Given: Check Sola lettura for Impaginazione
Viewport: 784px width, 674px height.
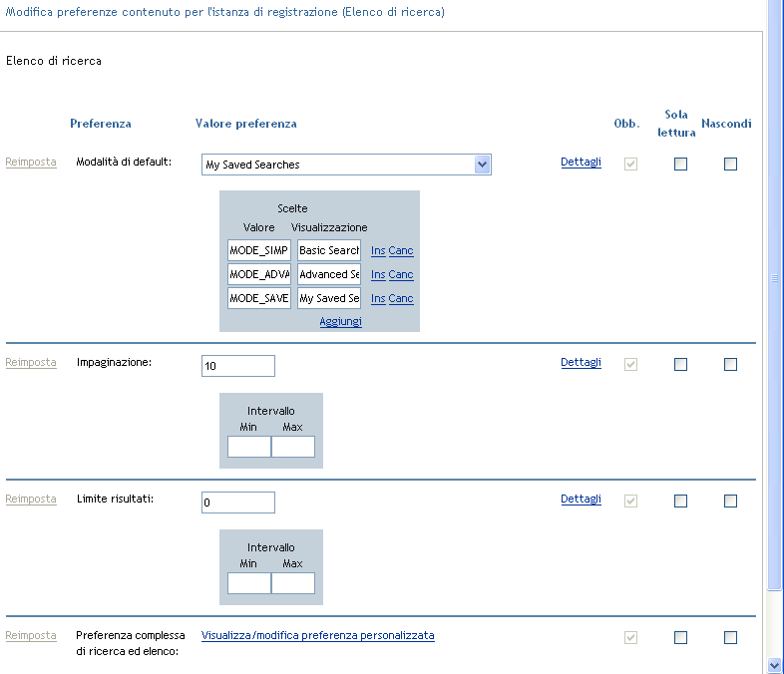Looking at the screenshot, I should 680,365.
